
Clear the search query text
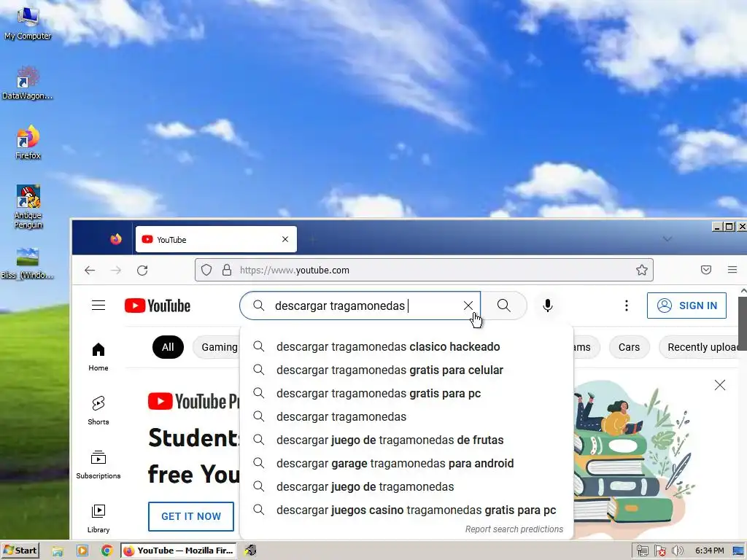468,306
